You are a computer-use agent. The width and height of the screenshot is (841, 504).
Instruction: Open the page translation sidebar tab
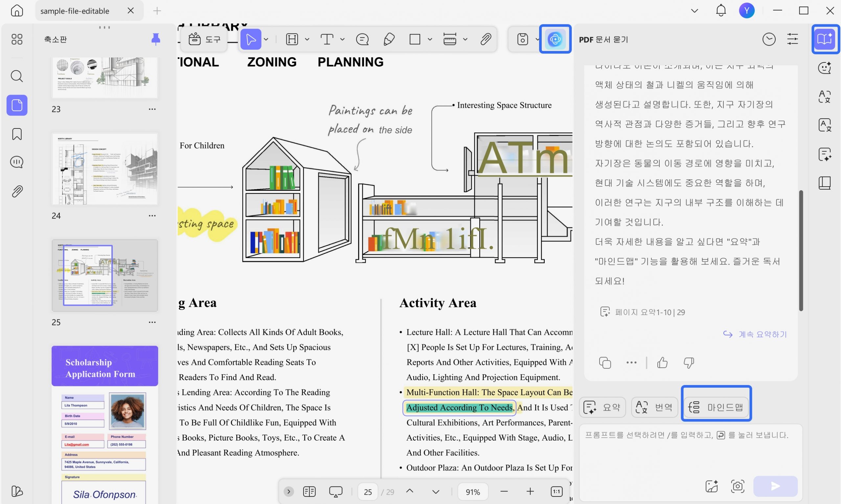click(x=825, y=125)
